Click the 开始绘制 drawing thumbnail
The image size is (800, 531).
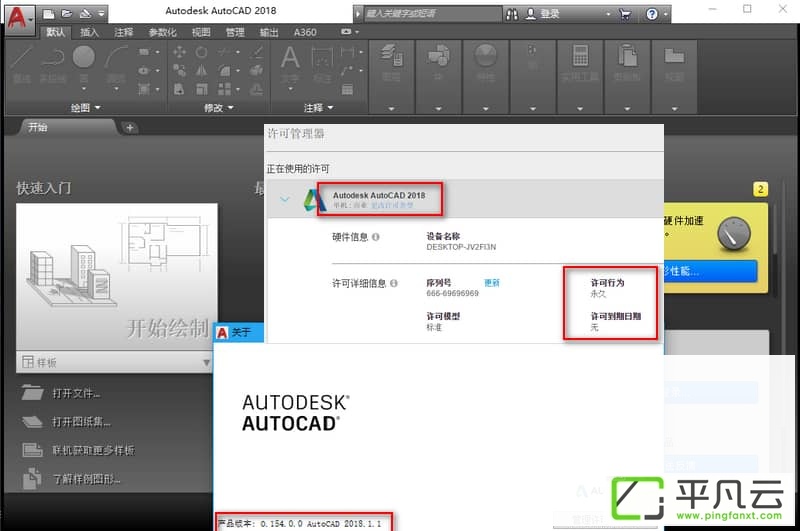click(x=117, y=277)
